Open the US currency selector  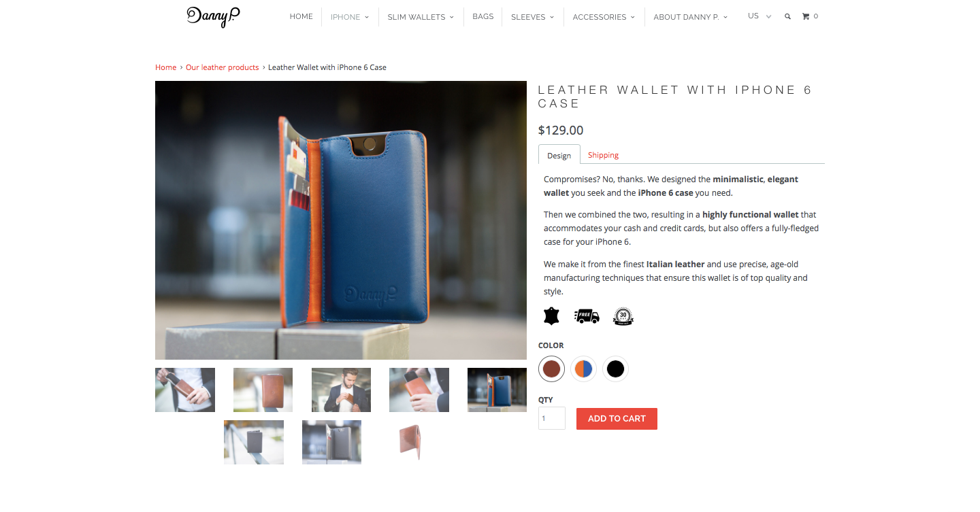[x=759, y=16]
